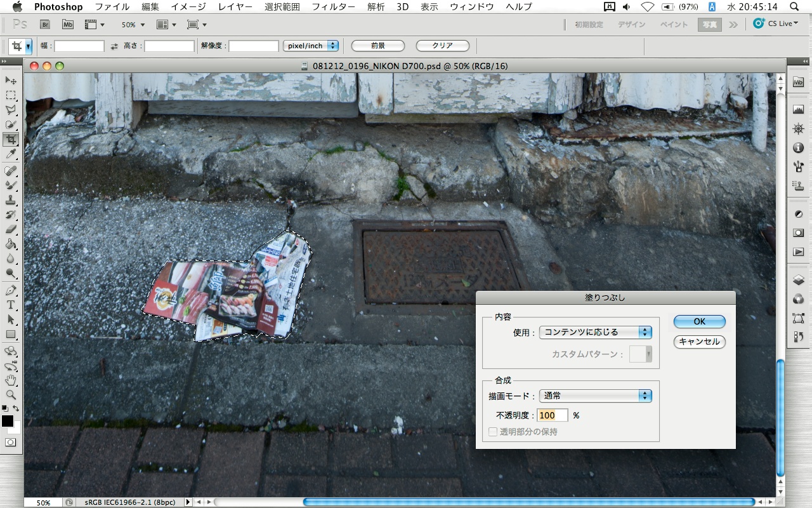The width and height of the screenshot is (812, 508).
Task: Open the Actions panel icon
Action: coord(799,252)
